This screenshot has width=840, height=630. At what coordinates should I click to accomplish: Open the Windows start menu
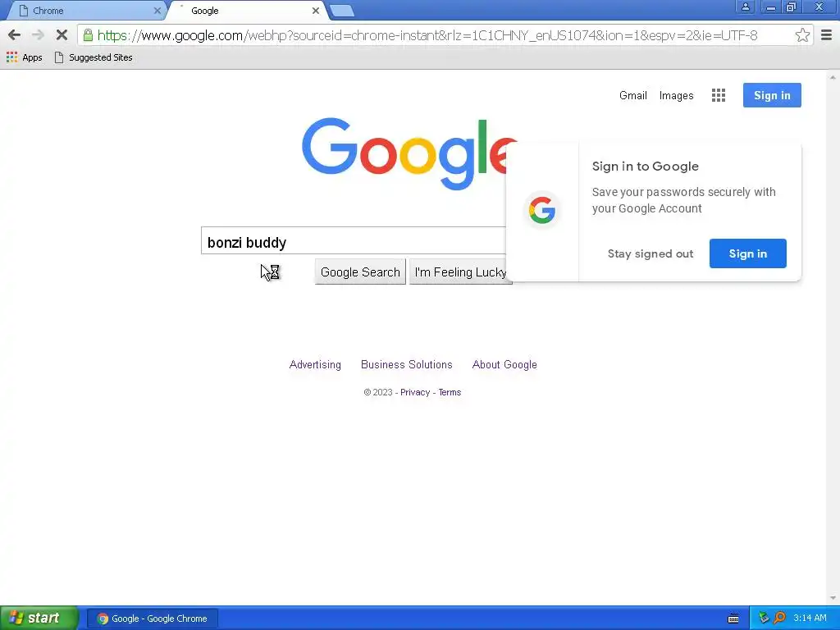(39, 618)
